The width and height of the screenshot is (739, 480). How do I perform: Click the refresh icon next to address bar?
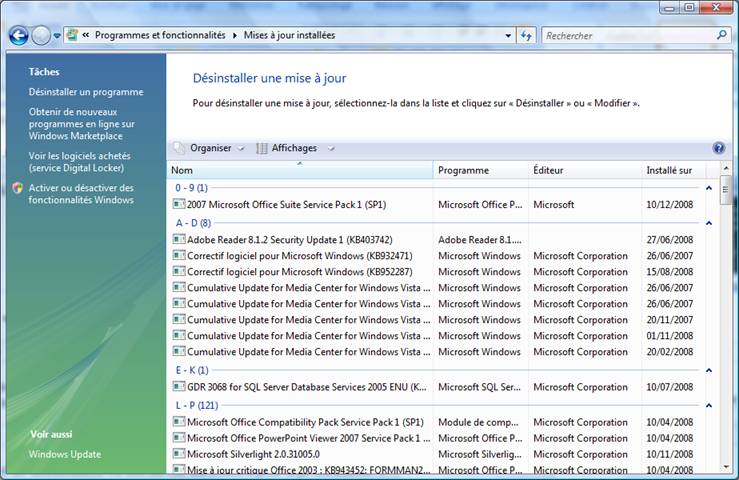click(x=526, y=35)
